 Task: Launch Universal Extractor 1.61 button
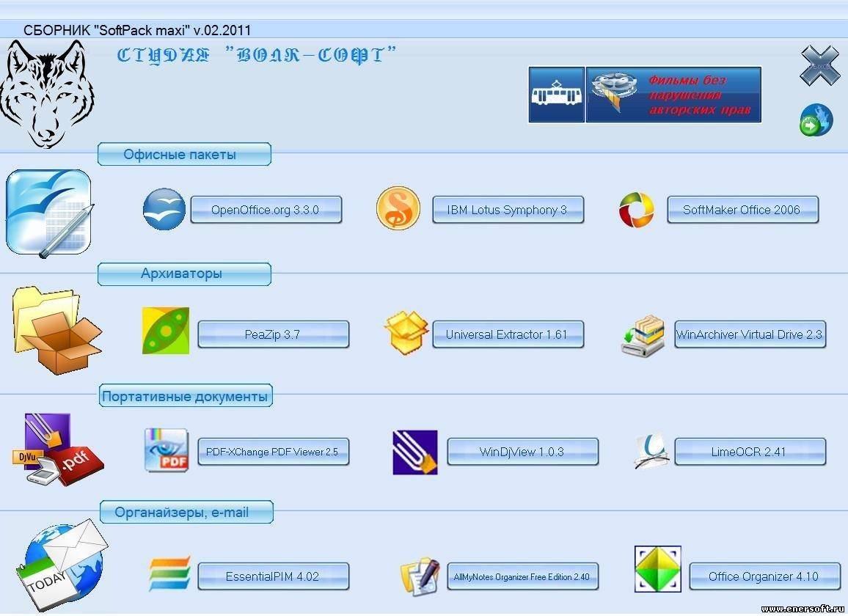click(x=508, y=334)
